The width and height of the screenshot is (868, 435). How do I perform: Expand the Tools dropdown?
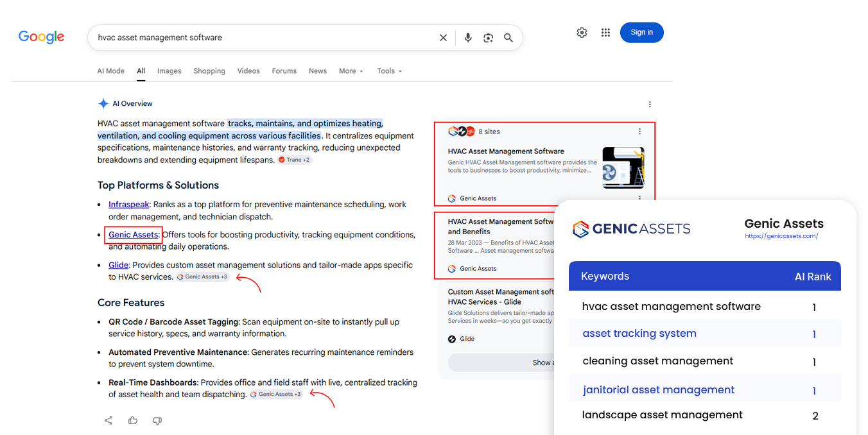(x=390, y=71)
